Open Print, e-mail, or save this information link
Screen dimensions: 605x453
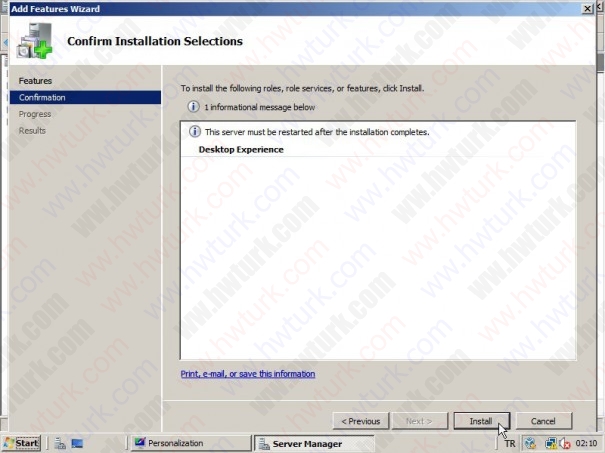pos(248,374)
